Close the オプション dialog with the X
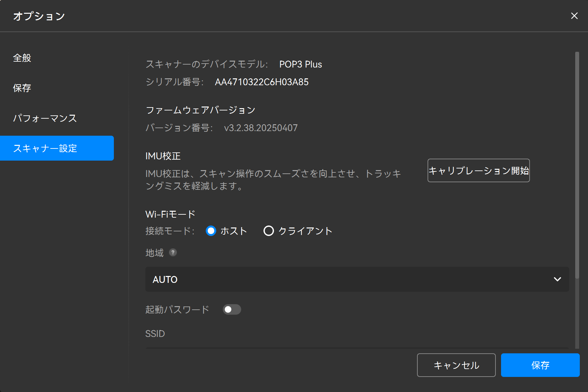The width and height of the screenshot is (588, 392). click(x=574, y=16)
